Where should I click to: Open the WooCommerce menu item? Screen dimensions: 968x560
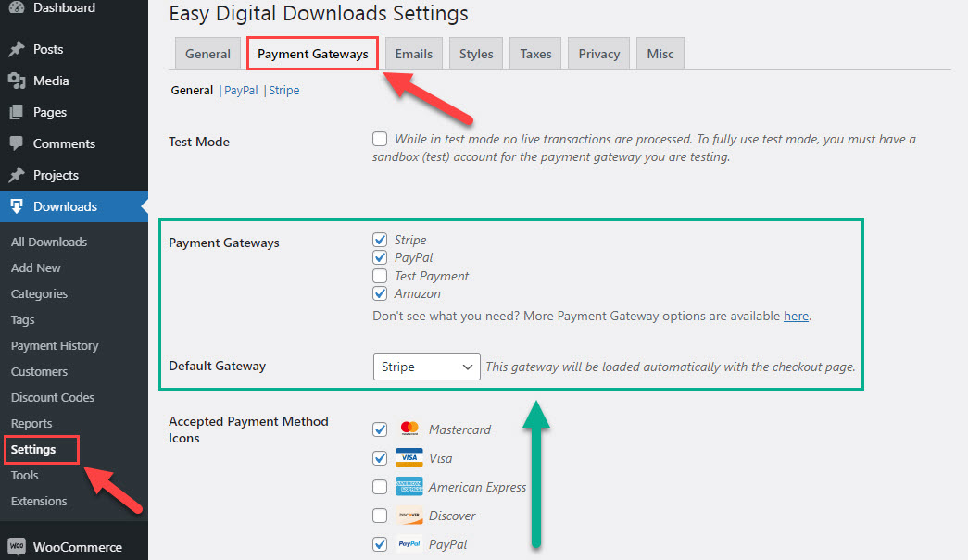[x=74, y=546]
